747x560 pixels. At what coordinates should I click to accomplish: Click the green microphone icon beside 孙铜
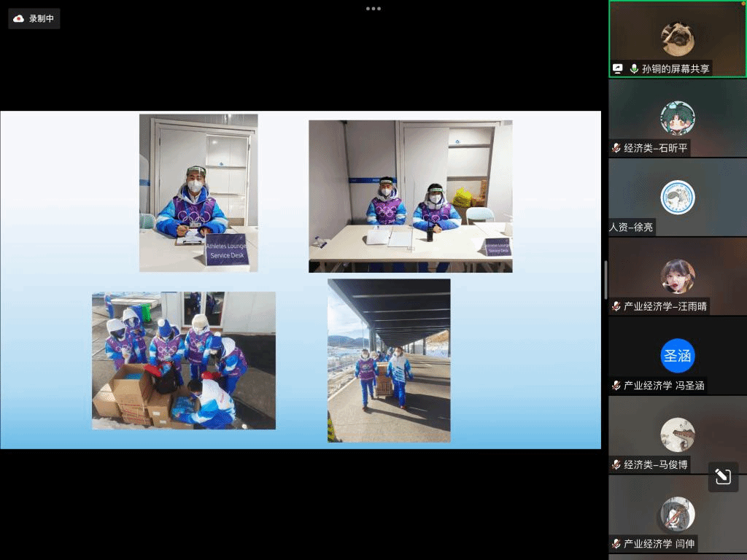(634, 69)
